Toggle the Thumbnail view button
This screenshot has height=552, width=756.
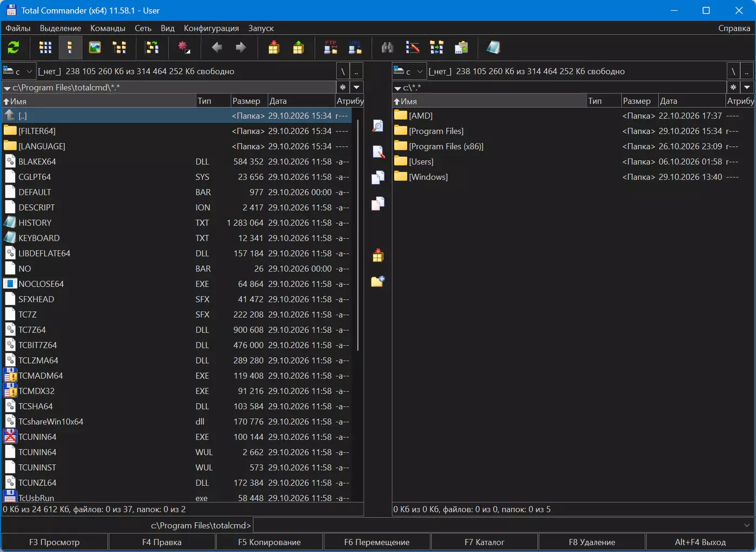[x=95, y=48]
